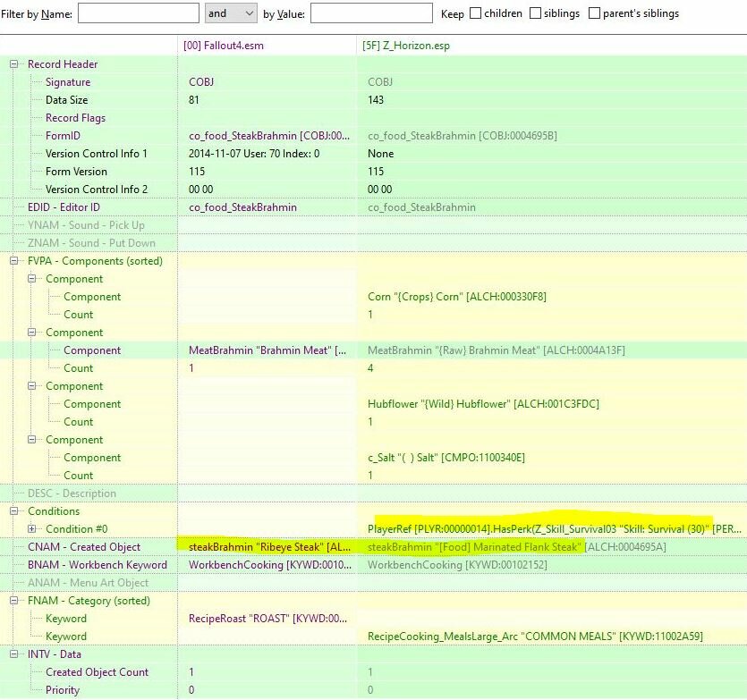Expand the Condition #0 node
This screenshot has height=700, width=747.
[32, 528]
